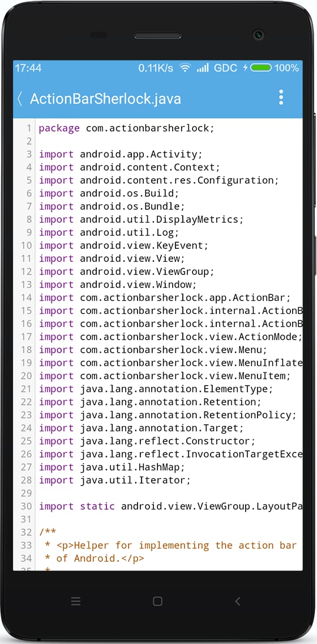The image size is (317, 644).
Task: Tap the cellular signal bars icon
Action: [203, 68]
